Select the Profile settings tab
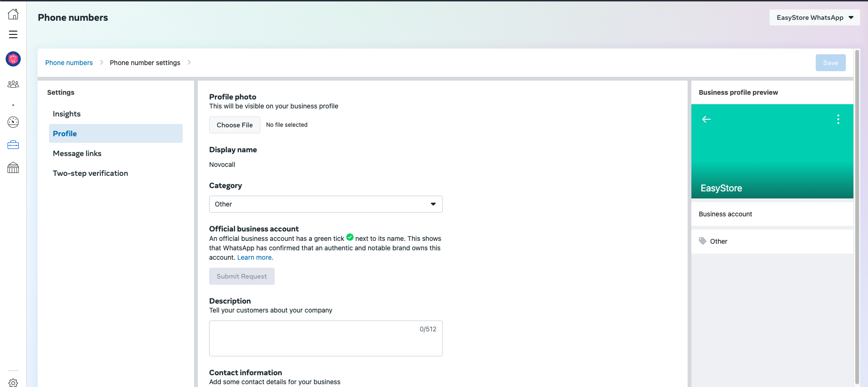This screenshot has height=387, width=868. [x=116, y=133]
